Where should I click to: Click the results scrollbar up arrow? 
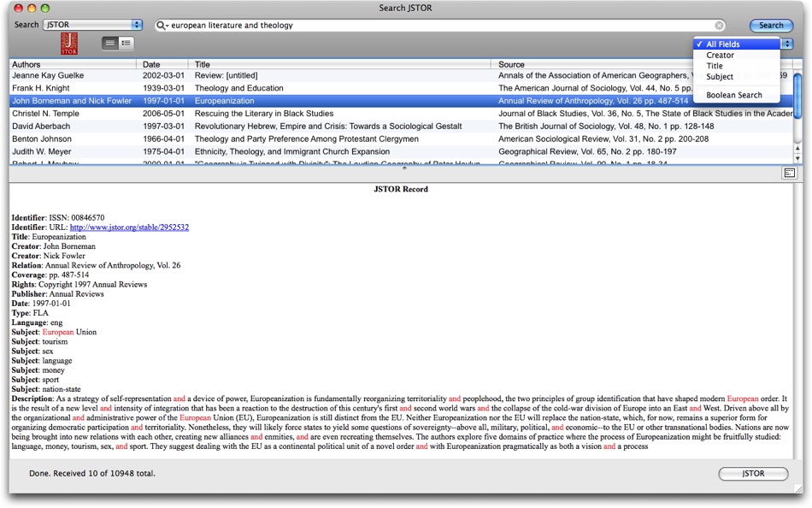tap(797, 149)
